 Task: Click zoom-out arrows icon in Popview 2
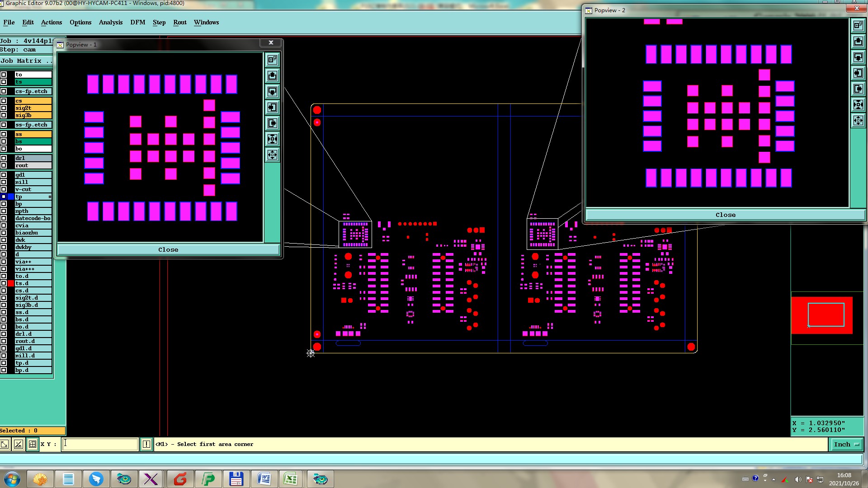coord(858,121)
